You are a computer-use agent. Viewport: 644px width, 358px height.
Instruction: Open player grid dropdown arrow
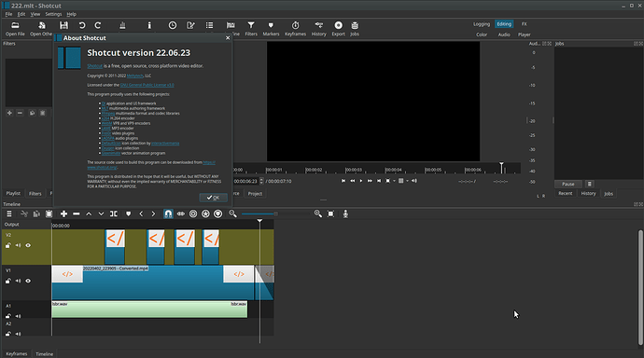pyautogui.click(x=408, y=181)
